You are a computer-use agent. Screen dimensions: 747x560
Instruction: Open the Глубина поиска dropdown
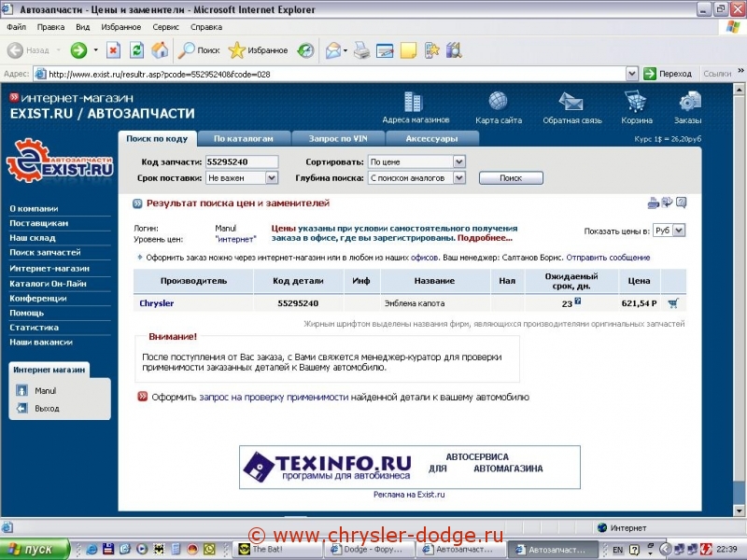point(458,178)
